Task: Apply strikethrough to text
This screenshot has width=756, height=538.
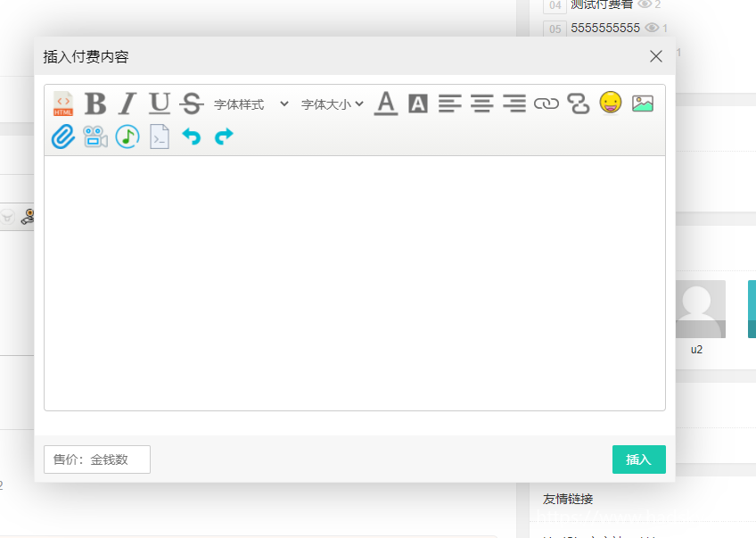Action: click(x=192, y=104)
